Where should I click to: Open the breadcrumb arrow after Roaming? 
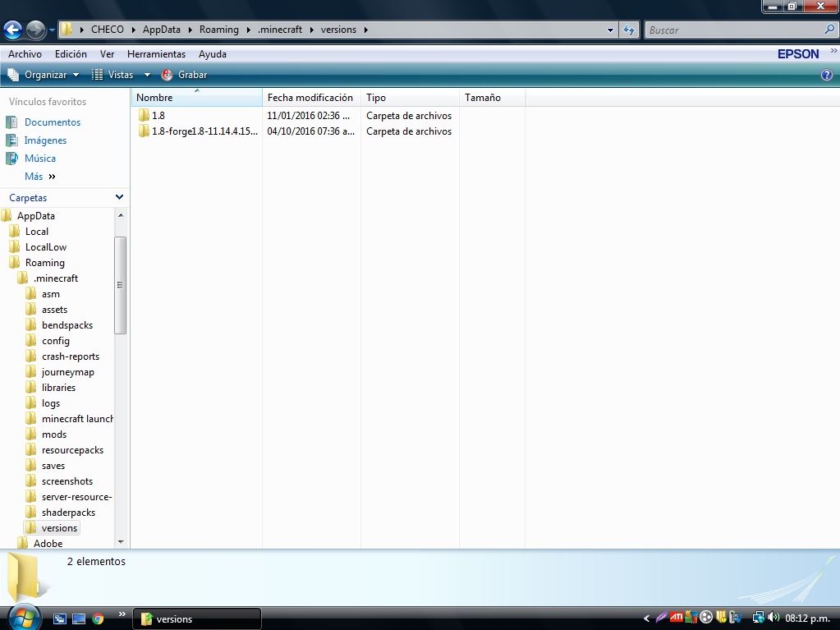248,30
